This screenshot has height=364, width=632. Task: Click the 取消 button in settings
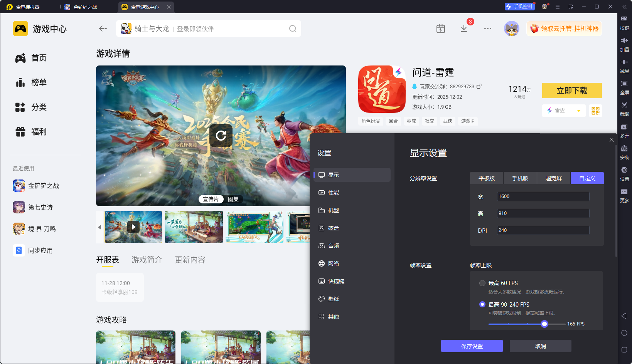541,346
